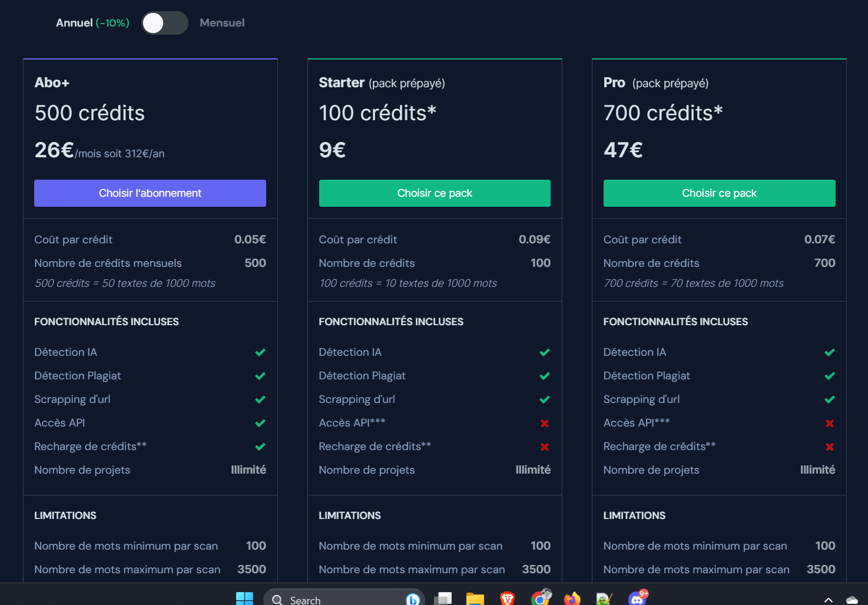The image size is (868, 605).
Task: Click 'Nombre de crédits mensuels' in Abo+
Action: click(108, 263)
